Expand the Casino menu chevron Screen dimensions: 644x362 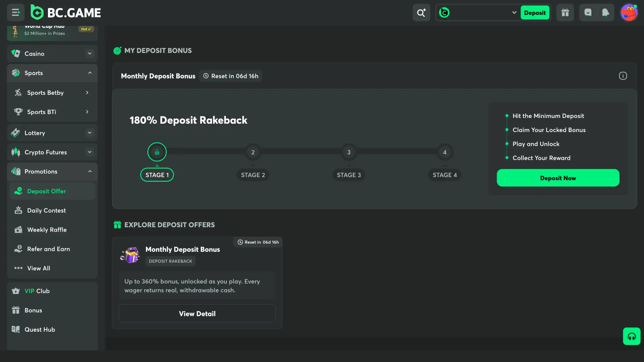(90, 54)
